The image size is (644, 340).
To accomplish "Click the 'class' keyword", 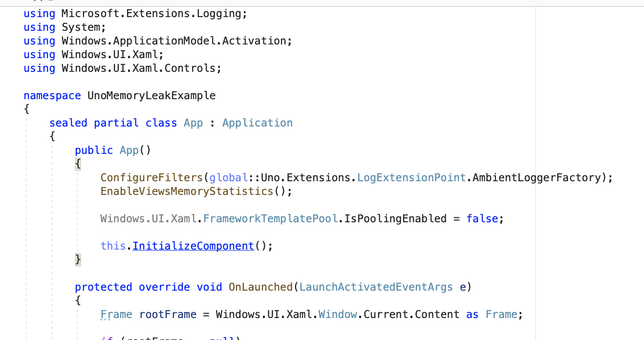I will [x=161, y=123].
